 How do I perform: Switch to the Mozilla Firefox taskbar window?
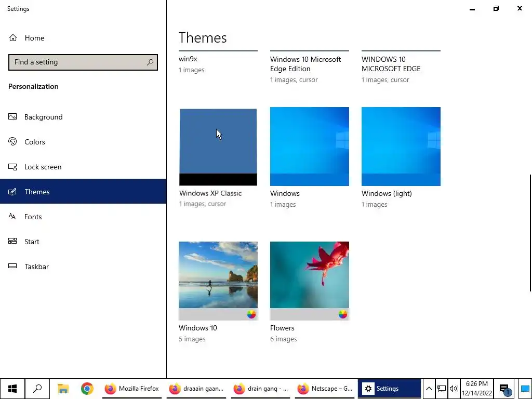(131, 389)
